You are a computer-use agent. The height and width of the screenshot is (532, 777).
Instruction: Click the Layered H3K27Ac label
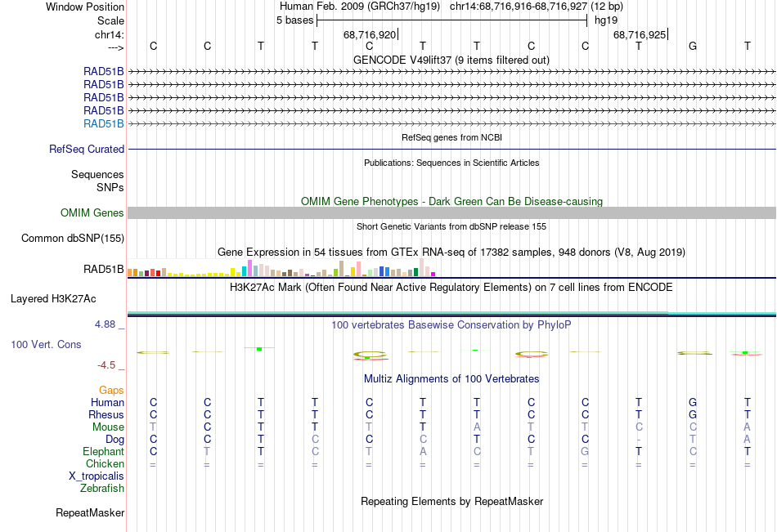pyautogui.click(x=53, y=299)
